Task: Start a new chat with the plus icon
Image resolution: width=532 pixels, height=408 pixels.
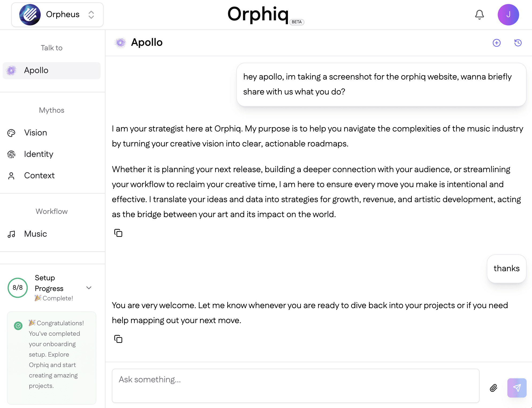Action: (x=496, y=43)
